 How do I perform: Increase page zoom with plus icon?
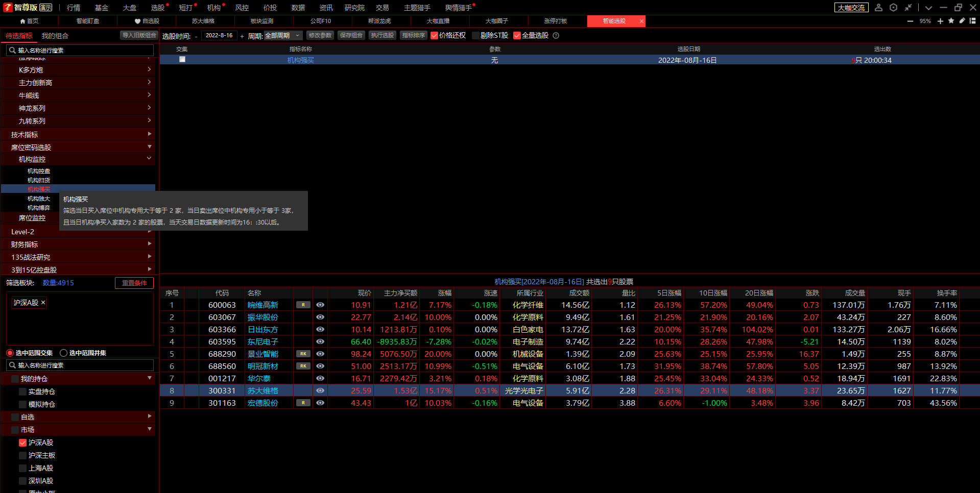click(x=940, y=21)
